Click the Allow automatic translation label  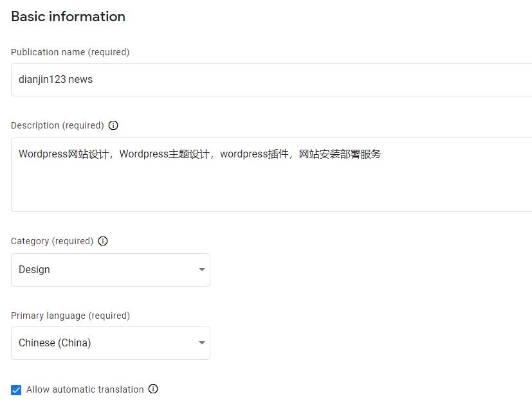click(x=85, y=389)
